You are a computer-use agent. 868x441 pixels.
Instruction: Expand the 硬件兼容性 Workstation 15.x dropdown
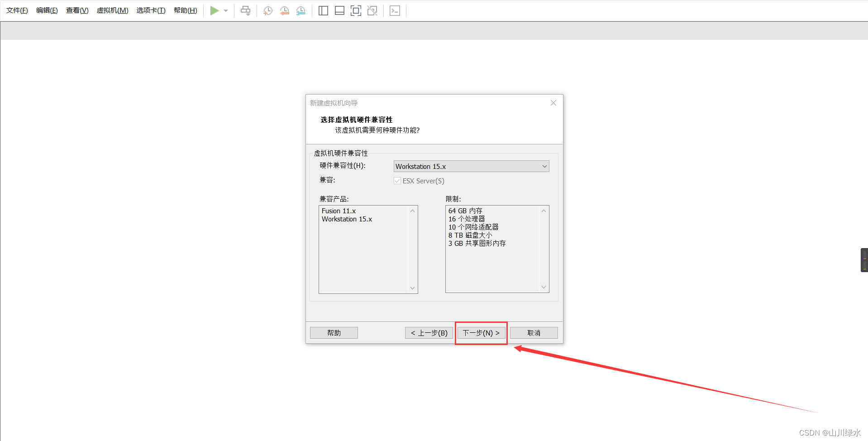pos(471,166)
